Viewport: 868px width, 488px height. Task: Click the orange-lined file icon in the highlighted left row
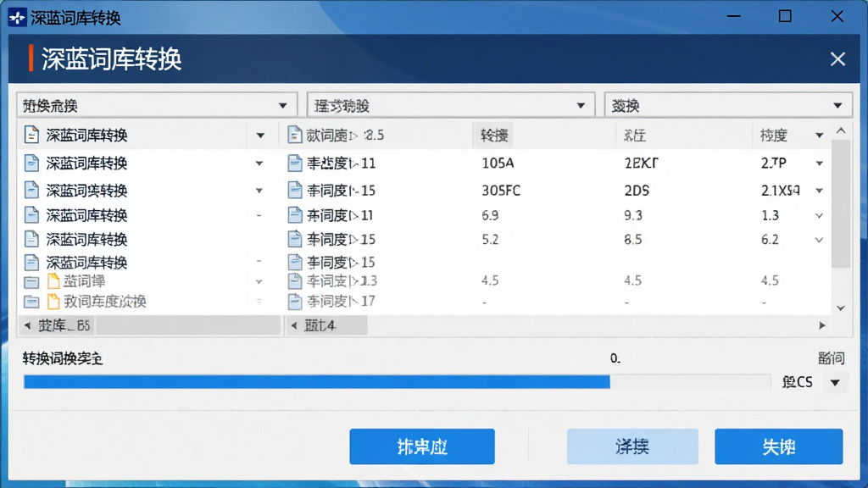(31, 135)
